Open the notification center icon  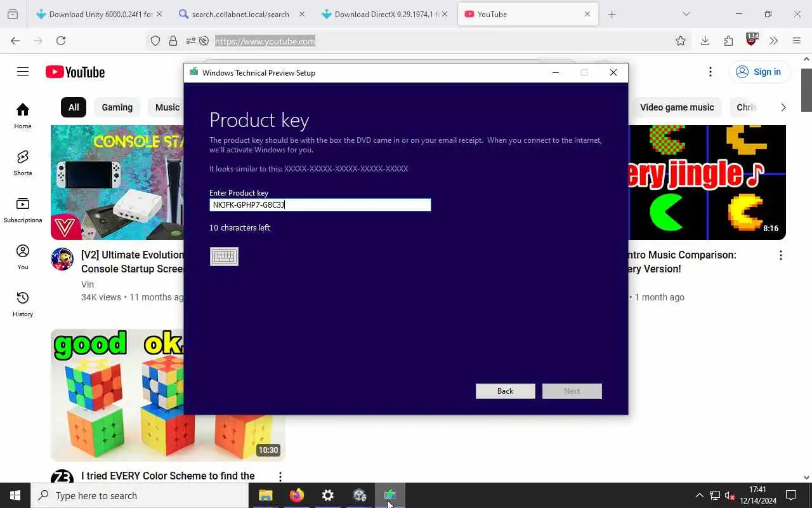(791, 495)
